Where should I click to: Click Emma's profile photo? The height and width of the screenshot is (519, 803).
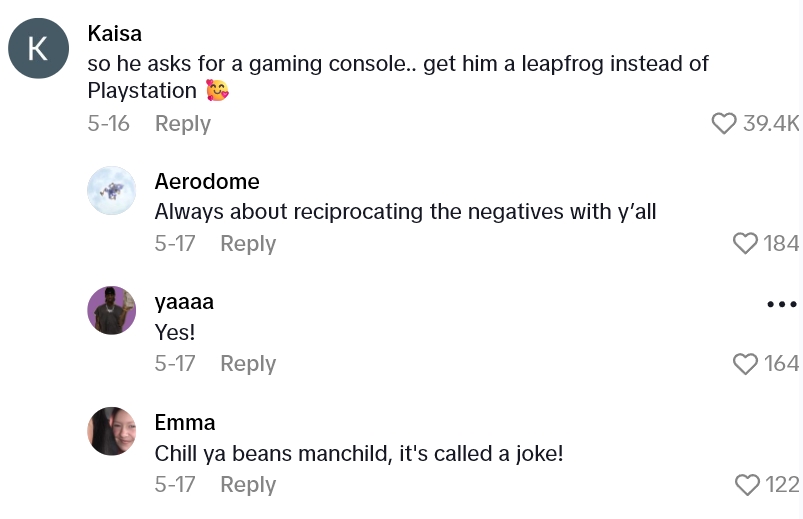click(111, 431)
